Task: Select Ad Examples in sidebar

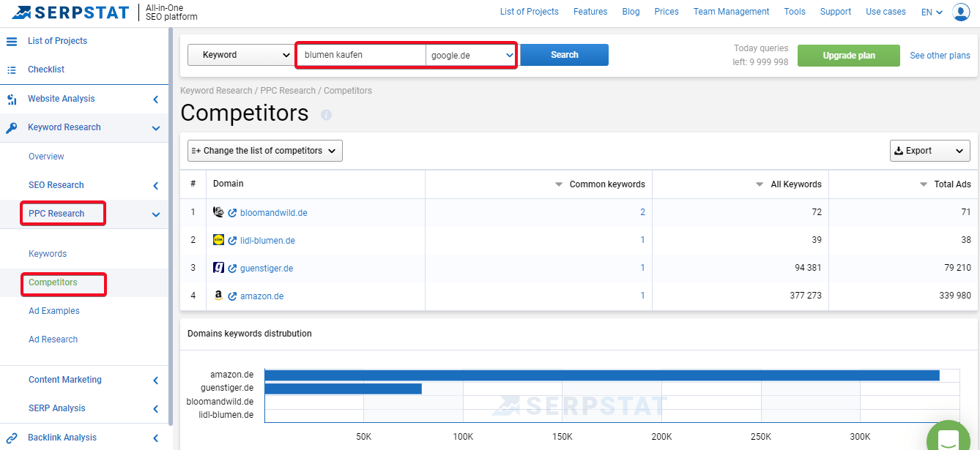Action: point(54,311)
